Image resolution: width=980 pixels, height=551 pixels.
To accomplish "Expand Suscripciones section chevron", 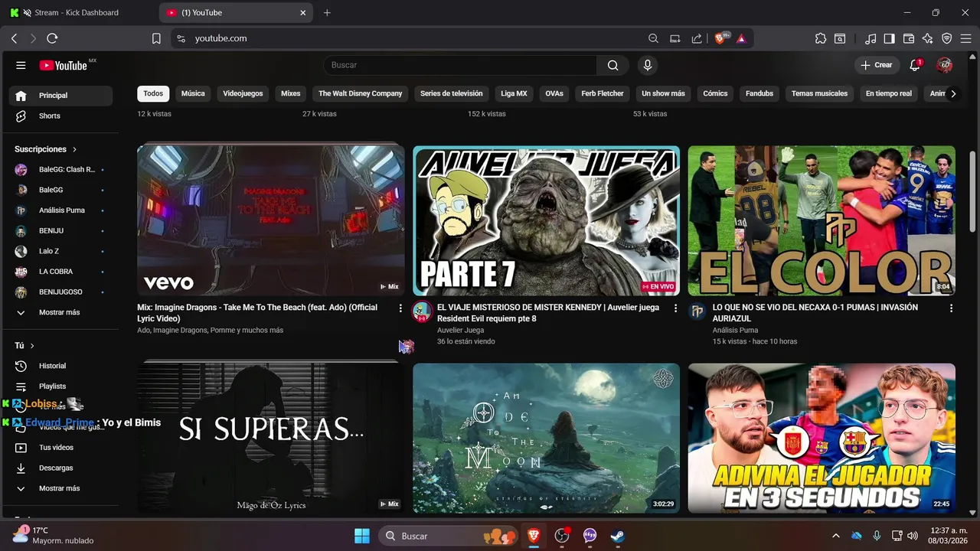I will 74,149.
